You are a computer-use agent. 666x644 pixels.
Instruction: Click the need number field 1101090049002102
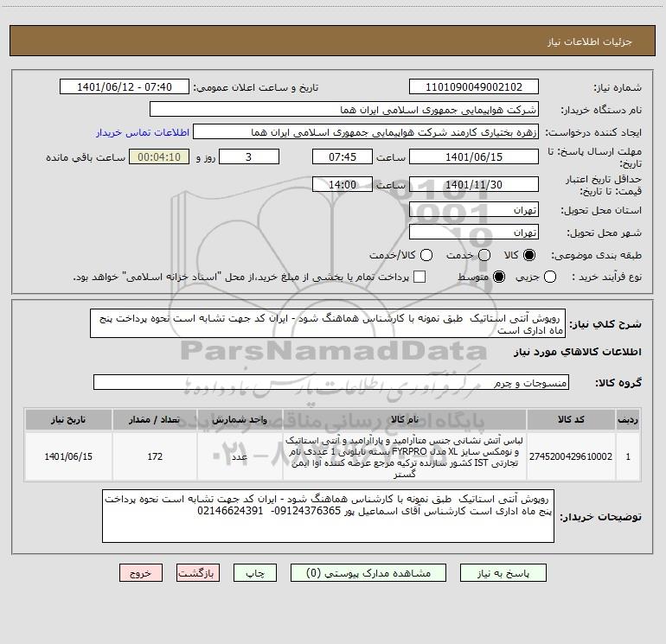tap(474, 87)
